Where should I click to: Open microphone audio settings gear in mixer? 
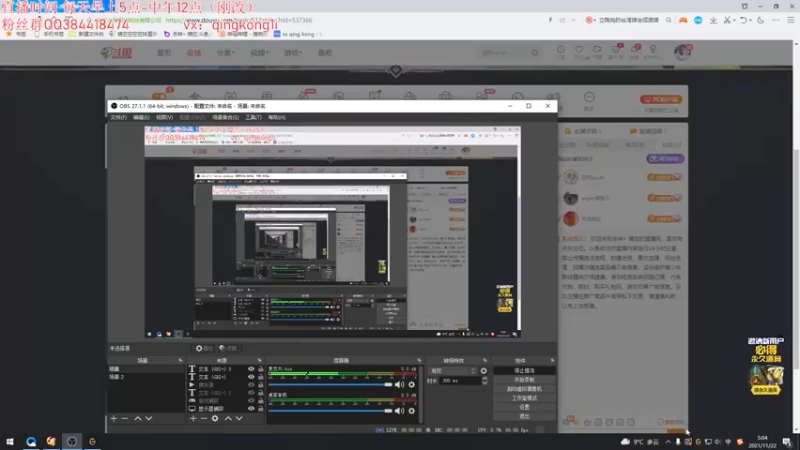412,385
